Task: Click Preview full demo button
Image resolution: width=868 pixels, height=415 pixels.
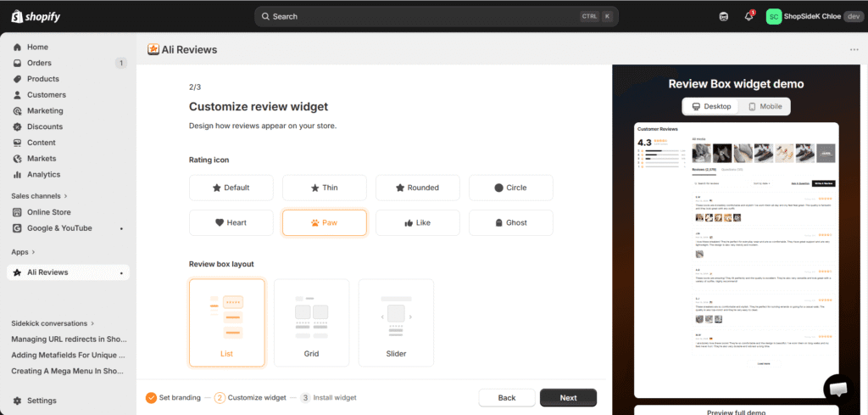Action: coord(737,412)
